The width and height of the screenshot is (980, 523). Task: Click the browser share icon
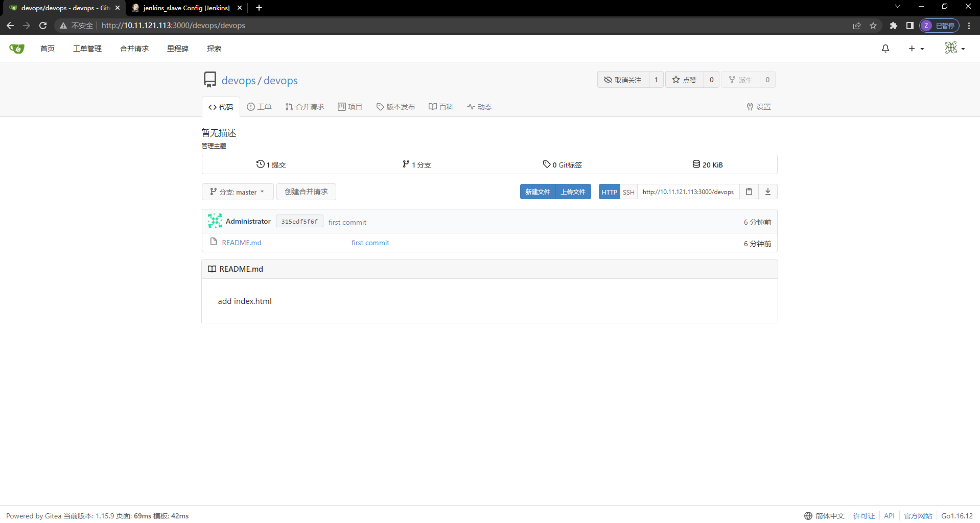pos(857,26)
